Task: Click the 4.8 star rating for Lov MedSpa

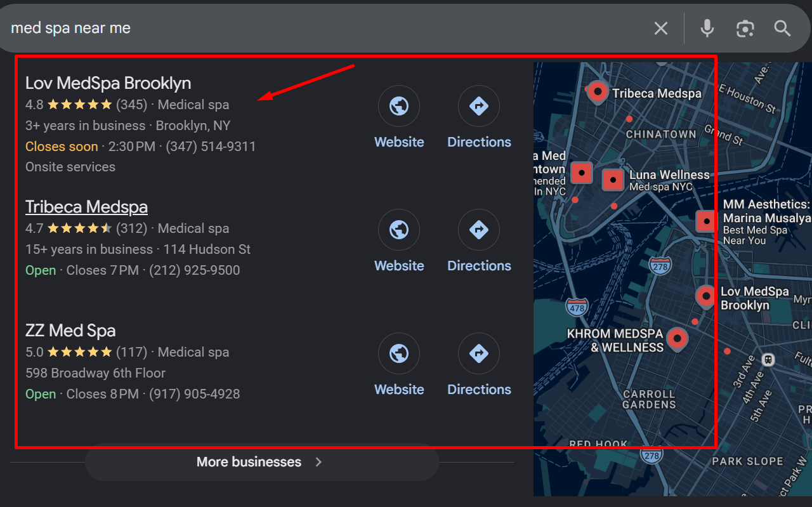Action: [x=69, y=104]
